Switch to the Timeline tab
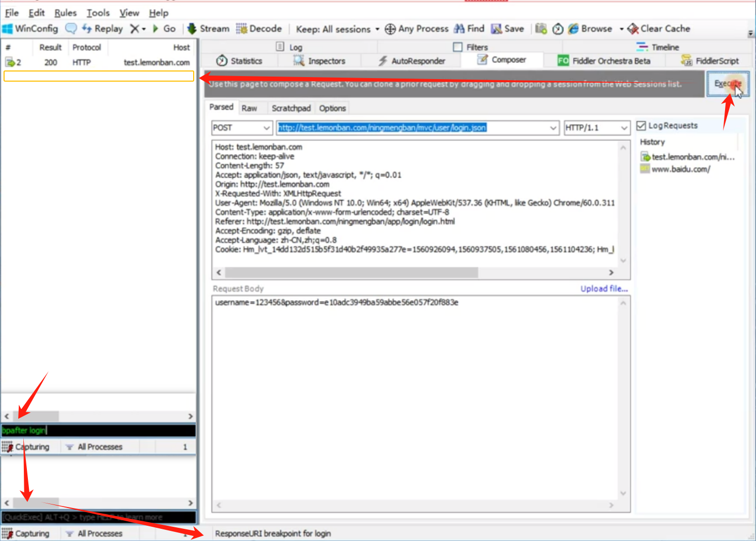Image resolution: width=756 pixels, height=541 pixels. [x=658, y=47]
